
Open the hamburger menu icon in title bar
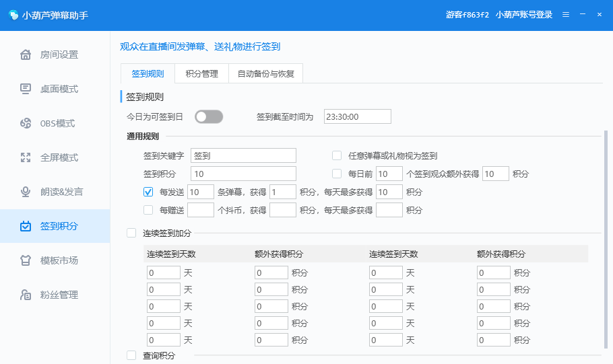(566, 14)
